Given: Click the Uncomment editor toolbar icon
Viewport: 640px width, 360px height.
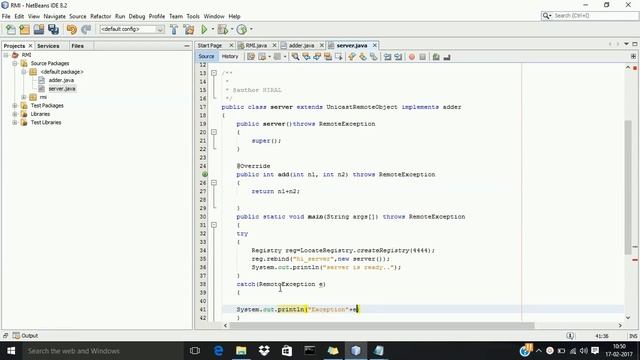Looking at the screenshot, I should [447, 57].
